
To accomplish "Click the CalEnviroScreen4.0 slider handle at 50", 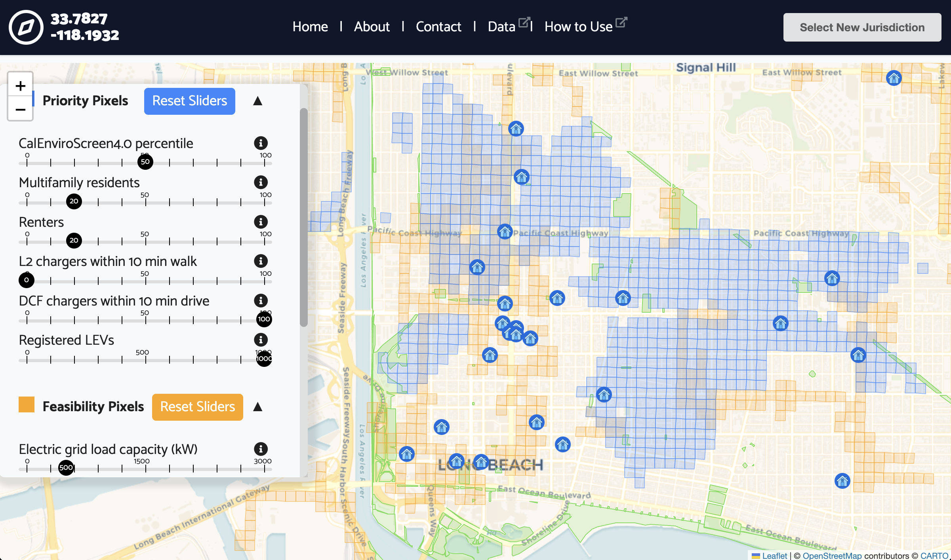I will click(145, 161).
